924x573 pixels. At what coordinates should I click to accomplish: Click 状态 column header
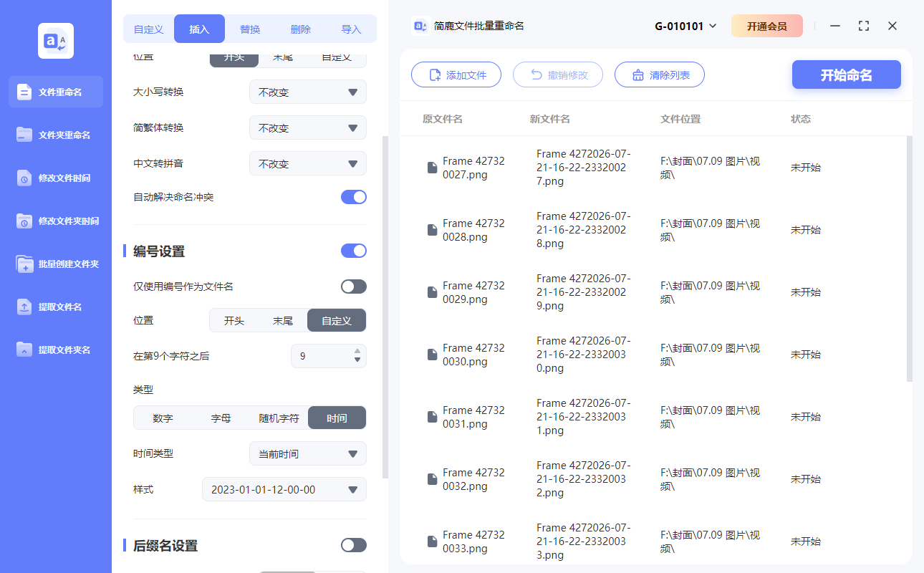point(801,119)
